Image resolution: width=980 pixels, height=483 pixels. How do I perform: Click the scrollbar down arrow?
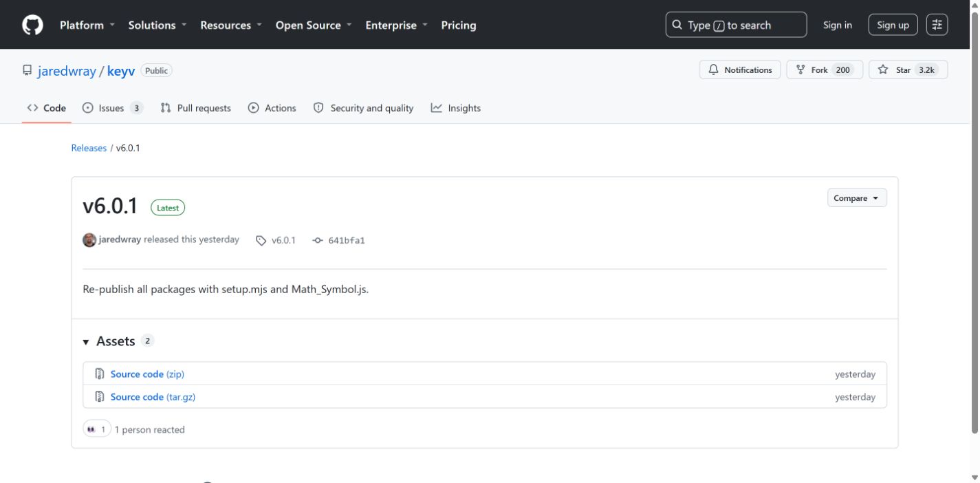coord(974,477)
